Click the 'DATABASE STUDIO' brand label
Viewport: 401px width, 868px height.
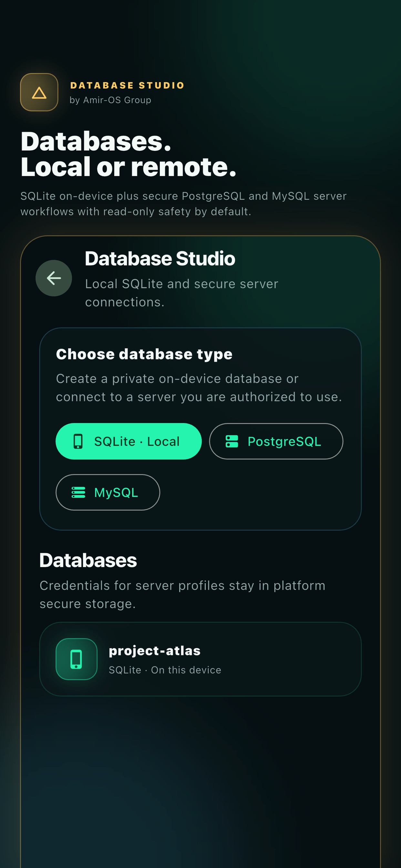coord(128,85)
